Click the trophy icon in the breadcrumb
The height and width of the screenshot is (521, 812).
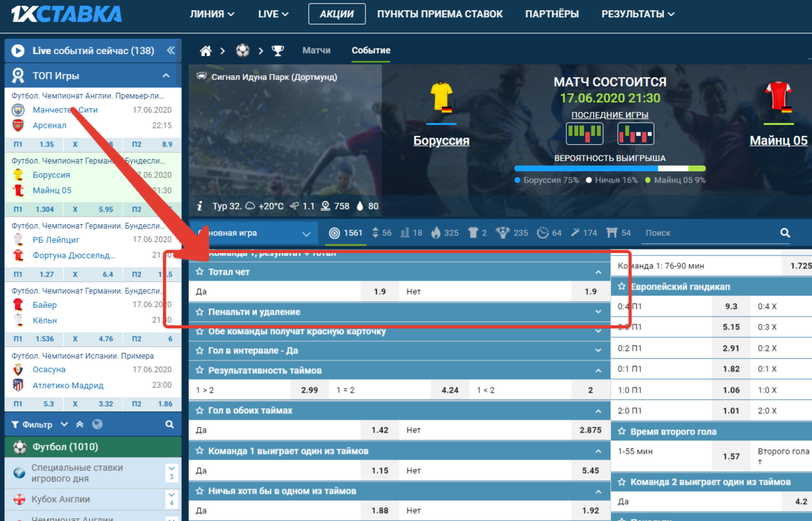click(278, 51)
